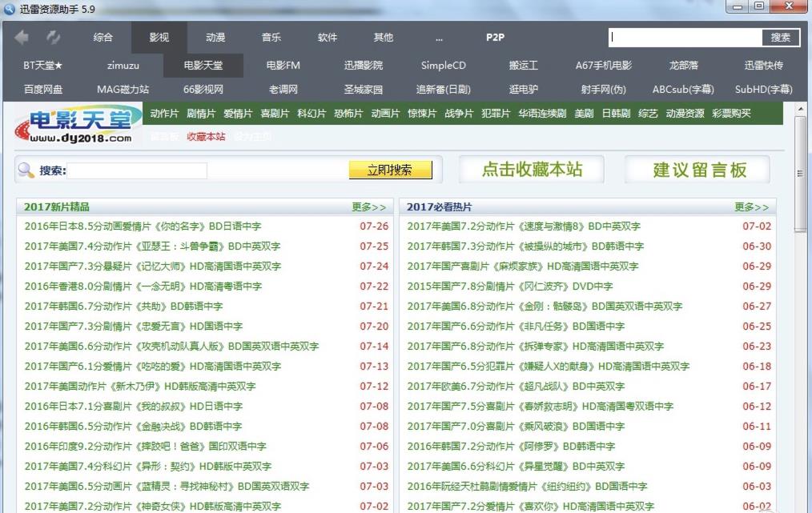Image resolution: width=812 pixels, height=513 pixels.
Task: Click the magnifier icon beside 搜索 label
Action: 26,170
